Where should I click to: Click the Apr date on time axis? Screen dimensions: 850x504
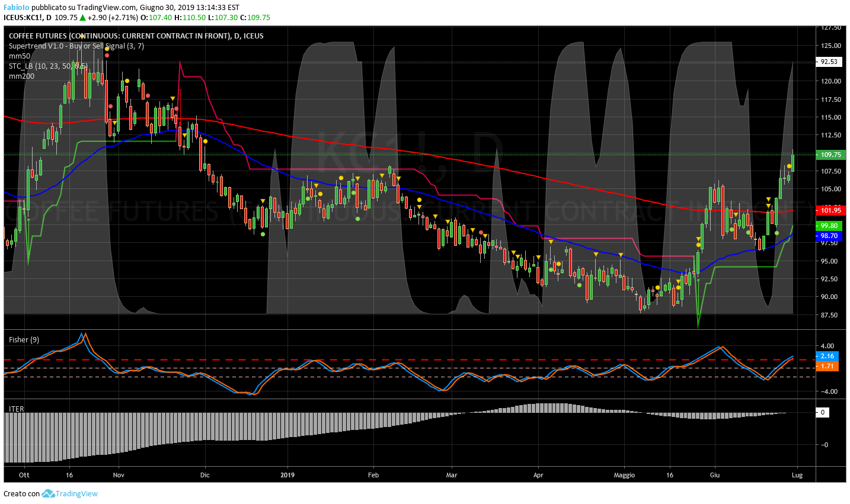click(x=538, y=475)
